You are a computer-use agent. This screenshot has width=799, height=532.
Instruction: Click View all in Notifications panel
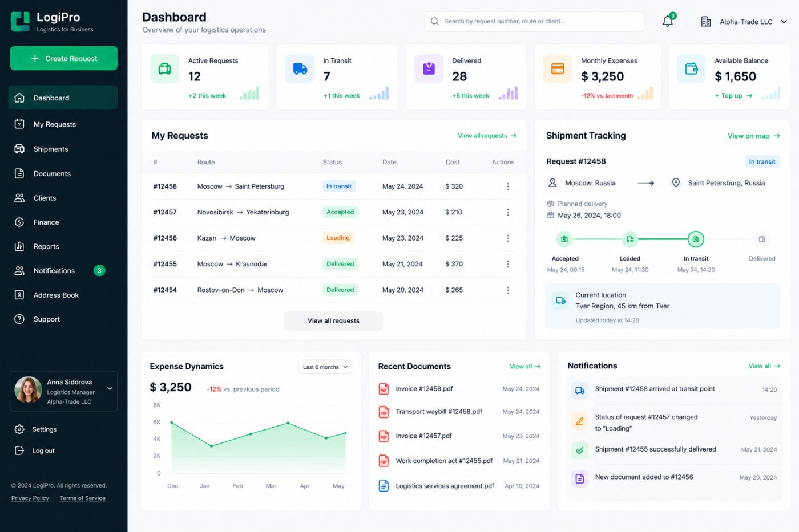point(764,366)
